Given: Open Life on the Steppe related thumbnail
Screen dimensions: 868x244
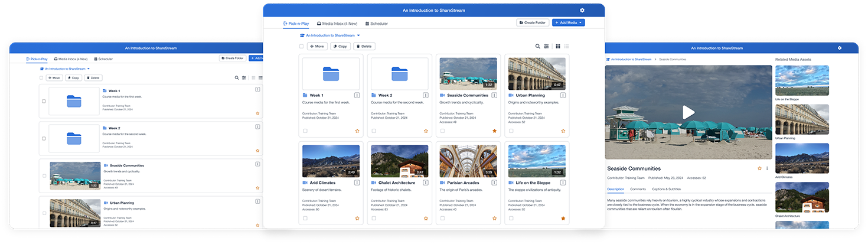Looking at the screenshot, I should pos(802,80).
